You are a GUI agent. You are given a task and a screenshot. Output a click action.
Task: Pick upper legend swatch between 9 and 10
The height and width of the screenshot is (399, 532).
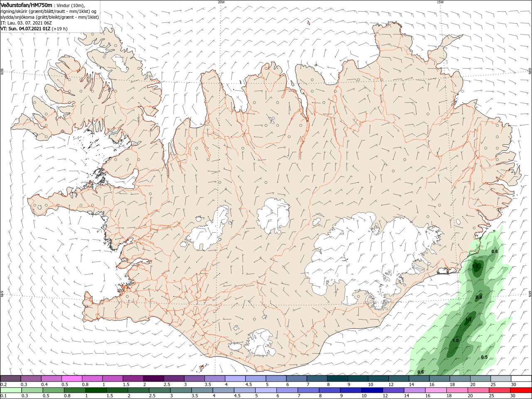click(x=358, y=378)
